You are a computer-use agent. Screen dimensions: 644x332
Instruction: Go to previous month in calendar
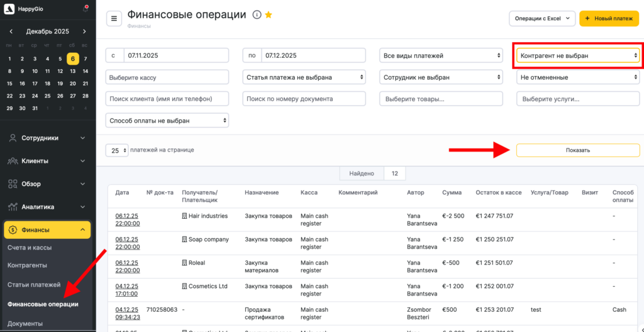pyautogui.click(x=11, y=31)
